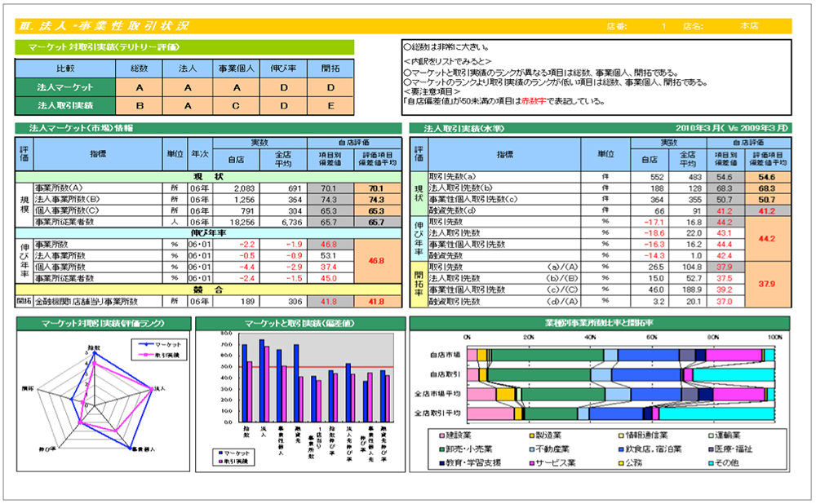816x504 pixels.
Task: Select the 開拓 column header in rank table
Action: tap(330, 69)
